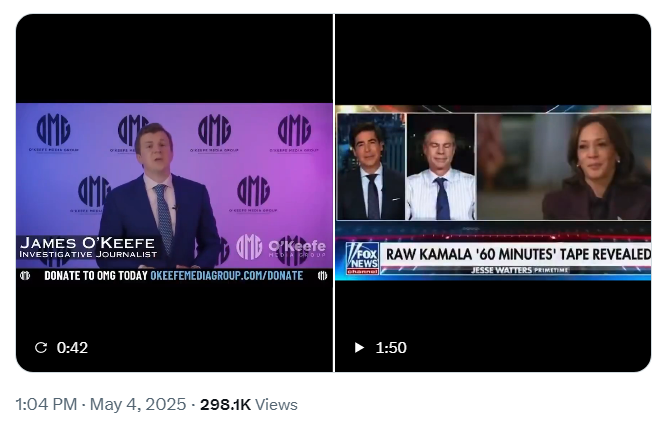Play the 1:50 Fox News video

coord(359,348)
